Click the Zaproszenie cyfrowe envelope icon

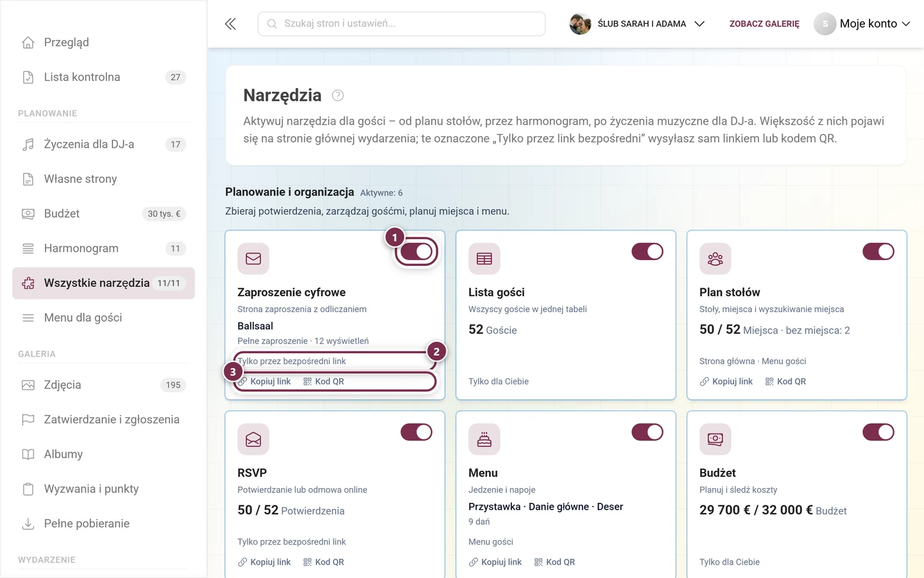(x=253, y=258)
